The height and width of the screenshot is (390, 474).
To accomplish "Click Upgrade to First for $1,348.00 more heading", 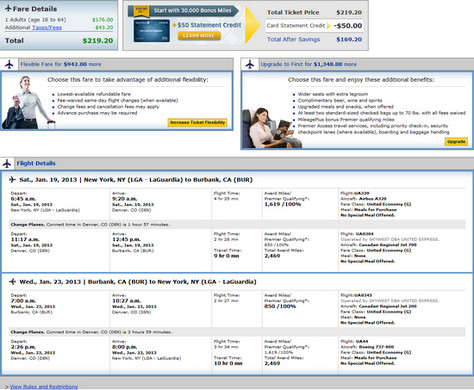I will pyautogui.click(x=309, y=64).
